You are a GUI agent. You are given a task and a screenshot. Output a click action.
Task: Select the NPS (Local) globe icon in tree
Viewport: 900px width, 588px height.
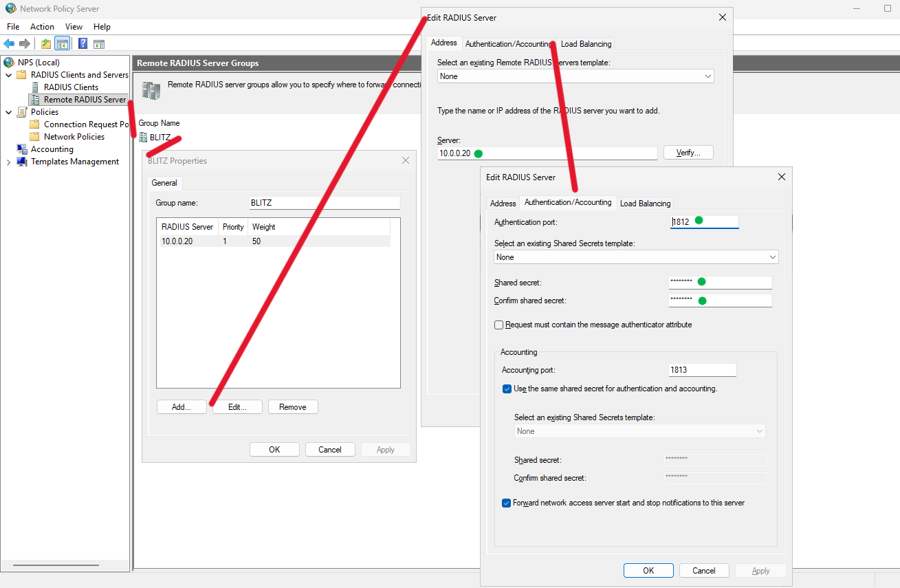(9, 63)
